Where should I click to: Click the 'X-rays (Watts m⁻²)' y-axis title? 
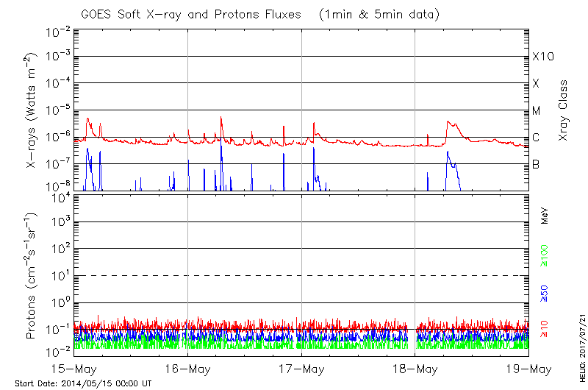coord(32,110)
